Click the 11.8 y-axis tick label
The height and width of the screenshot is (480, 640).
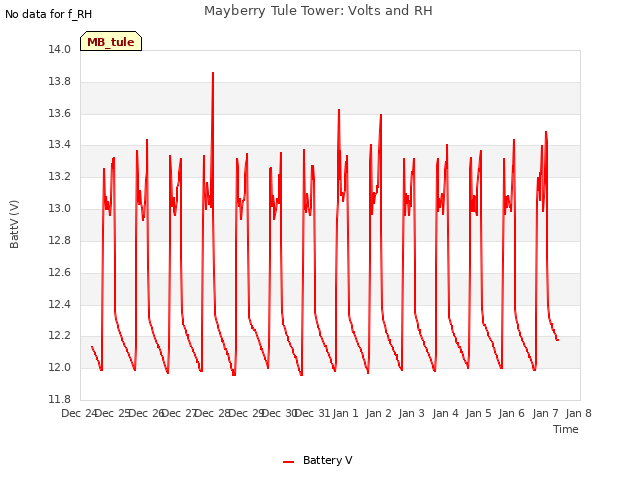click(59, 399)
